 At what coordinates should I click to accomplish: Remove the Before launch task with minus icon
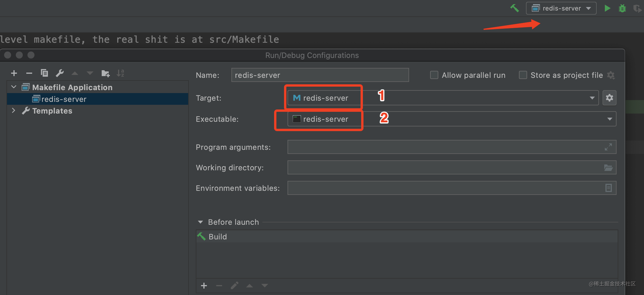coord(219,286)
